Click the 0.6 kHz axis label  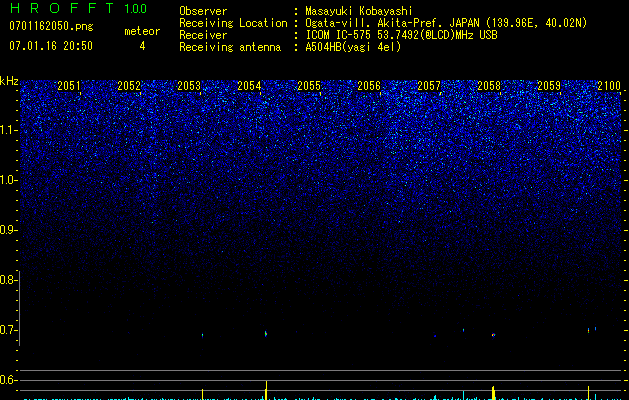pos(8,380)
